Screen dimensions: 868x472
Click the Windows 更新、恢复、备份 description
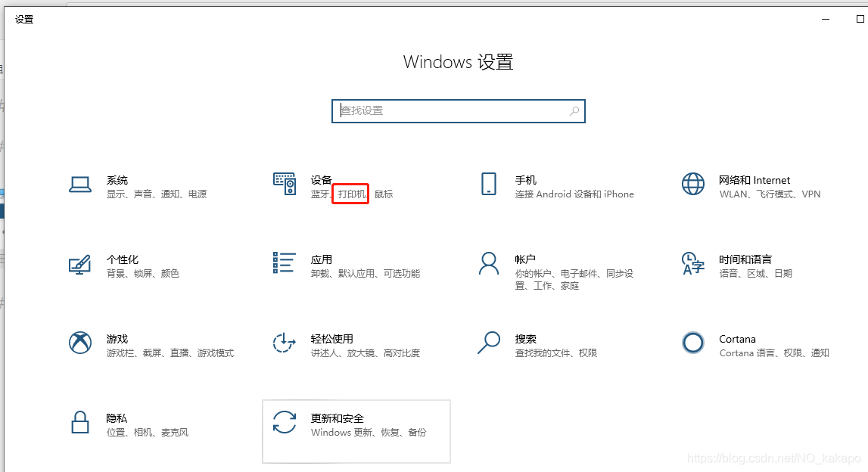(x=369, y=432)
